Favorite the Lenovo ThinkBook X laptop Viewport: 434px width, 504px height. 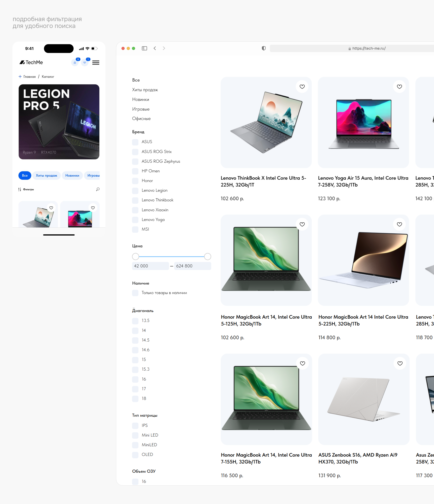coord(302,87)
